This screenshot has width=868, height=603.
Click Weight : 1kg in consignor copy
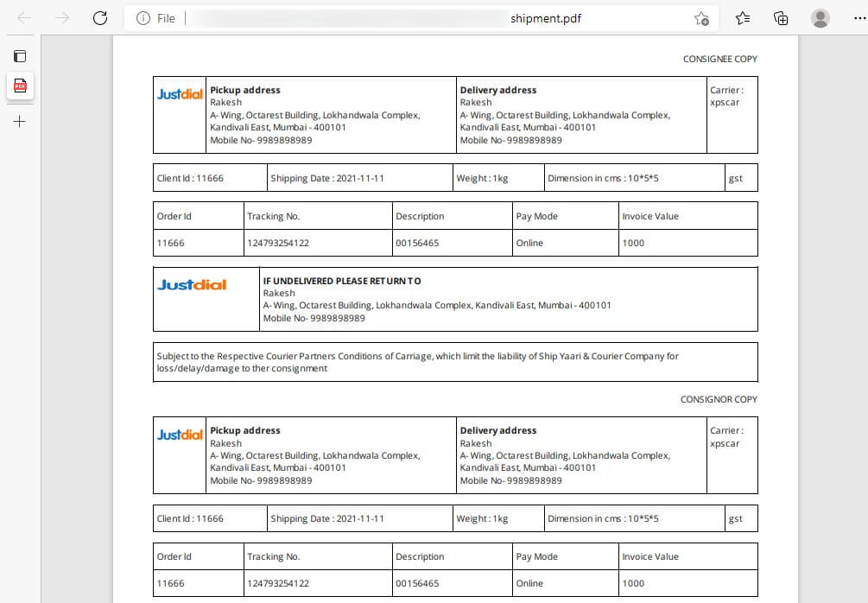pyautogui.click(x=482, y=519)
